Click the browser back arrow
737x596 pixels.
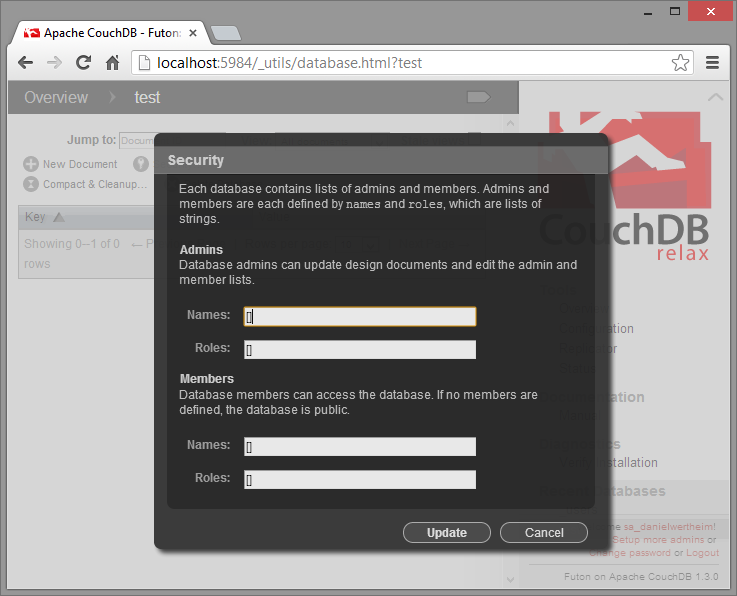(x=25, y=63)
